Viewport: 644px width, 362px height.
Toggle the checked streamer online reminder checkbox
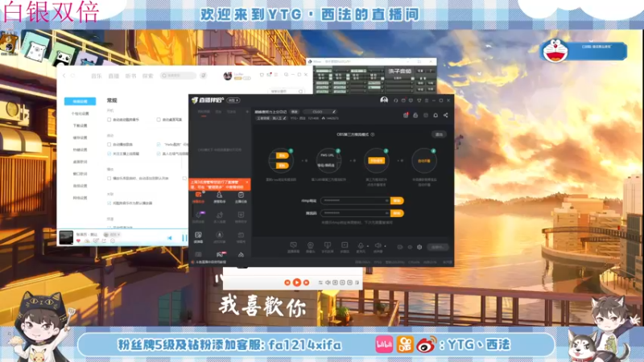coord(109,154)
